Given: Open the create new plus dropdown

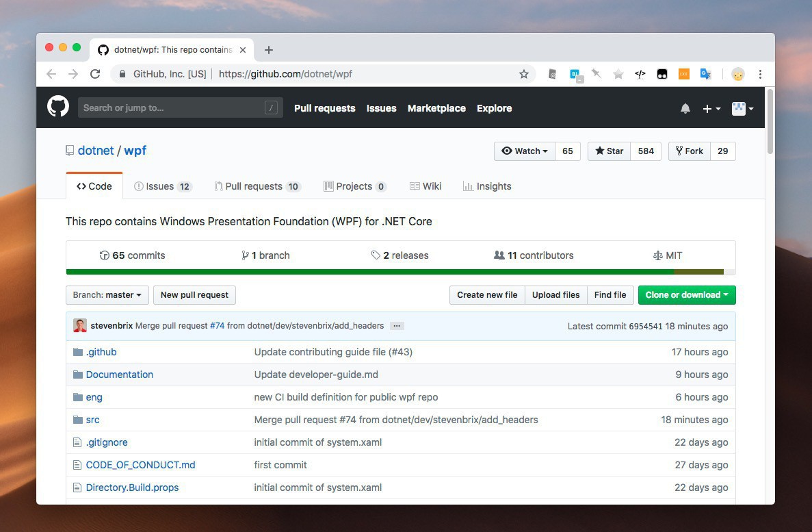Looking at the screenshot, I should pos(711,108).
